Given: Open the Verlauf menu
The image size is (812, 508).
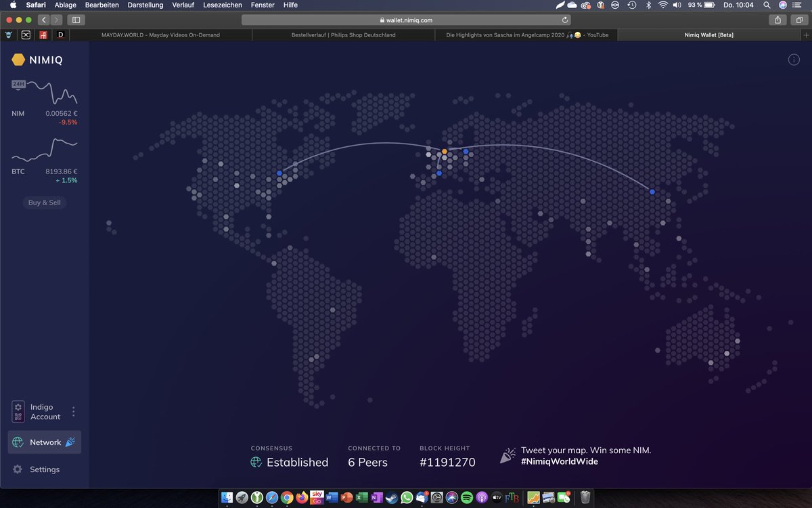Looking at the screenshot, I should [183, 5].
